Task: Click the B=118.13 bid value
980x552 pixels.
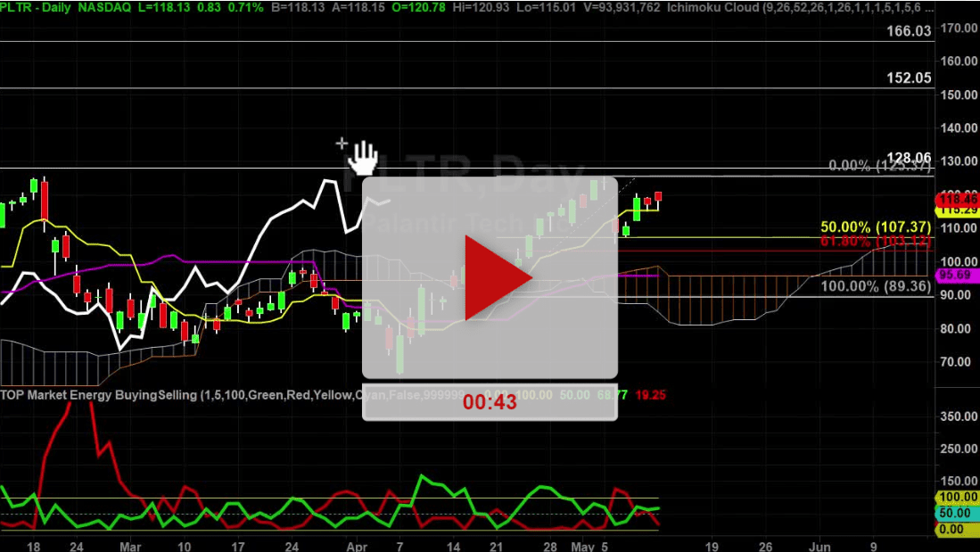Action: (296, 7)
